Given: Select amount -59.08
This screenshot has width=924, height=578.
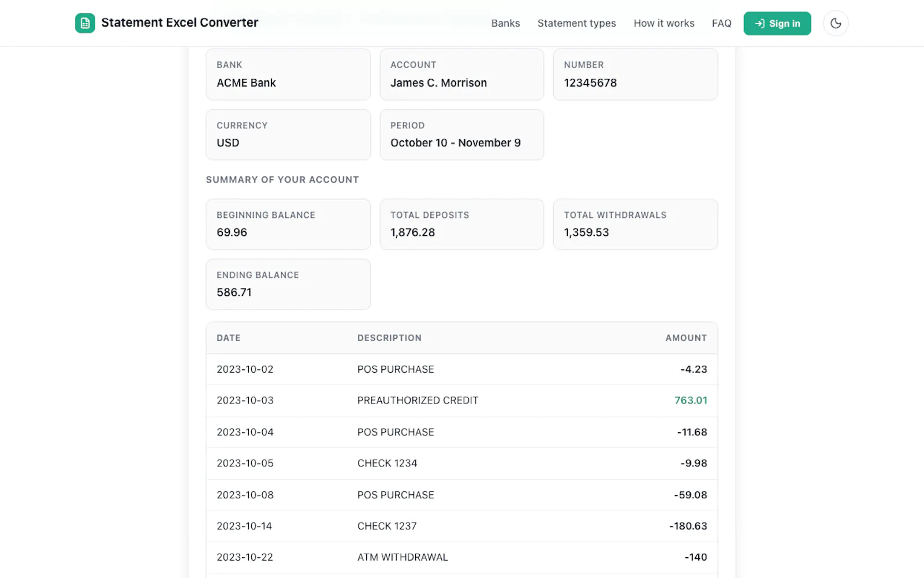Looking at the screenshot, I should (691, 495).
